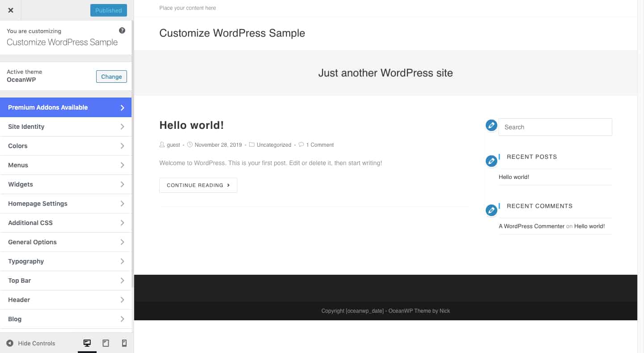The width and height of the screenshot is (644, 353).
Task: Switch preview to desktop view
Action: (x=87, y=343)
